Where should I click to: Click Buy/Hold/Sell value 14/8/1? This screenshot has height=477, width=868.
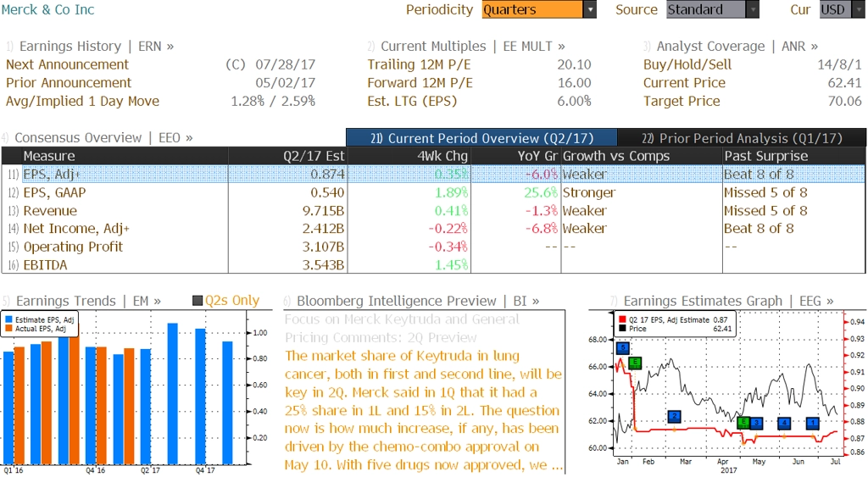click(x=839, y=64)
